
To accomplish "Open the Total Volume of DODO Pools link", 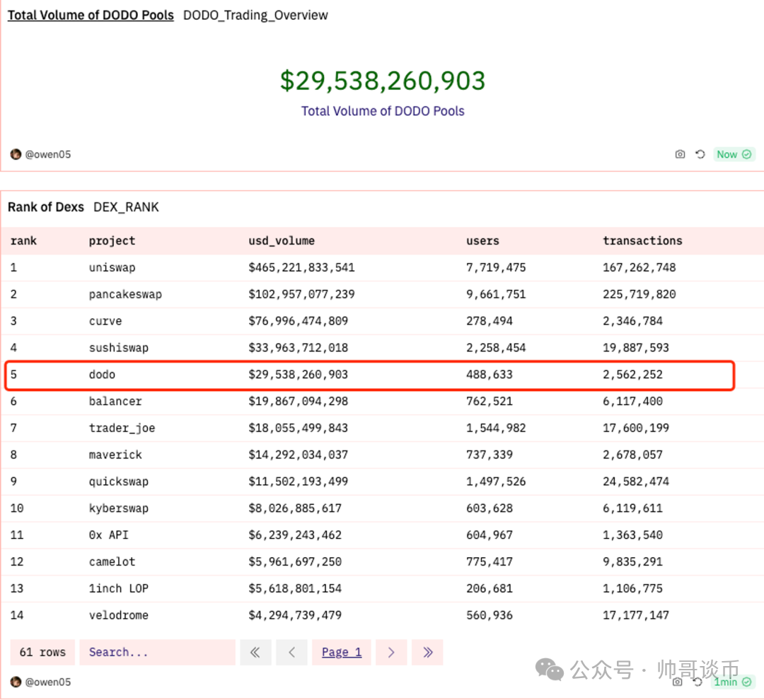I will 91,15.
